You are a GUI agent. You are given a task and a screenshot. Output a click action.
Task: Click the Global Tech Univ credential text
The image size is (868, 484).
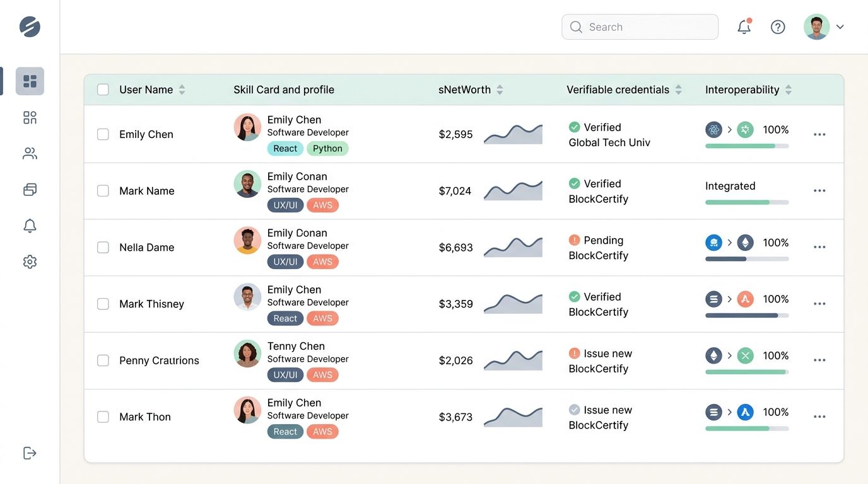pos(609,142)
